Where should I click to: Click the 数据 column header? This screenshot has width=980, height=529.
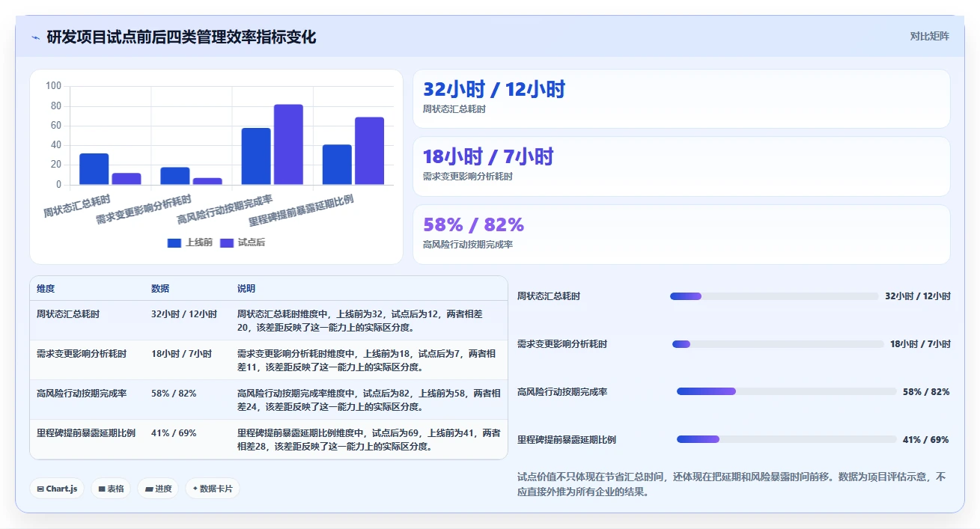160,289
